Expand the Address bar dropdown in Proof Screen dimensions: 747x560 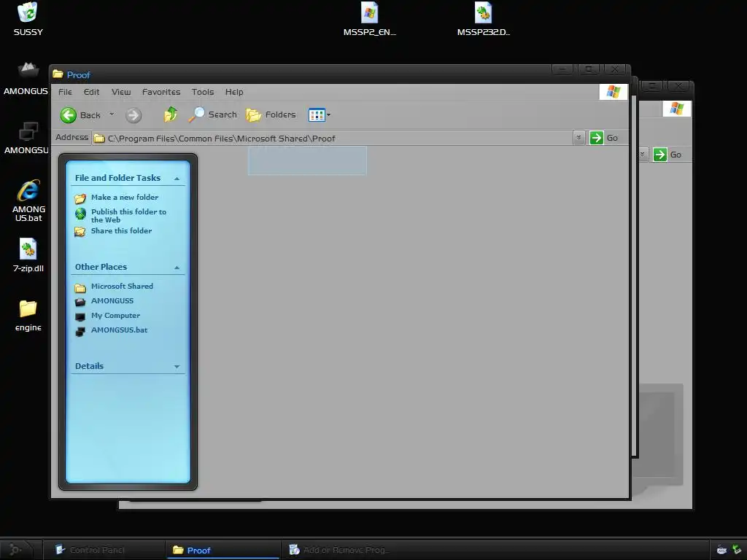pyautogui.click(x=578, y=138)
